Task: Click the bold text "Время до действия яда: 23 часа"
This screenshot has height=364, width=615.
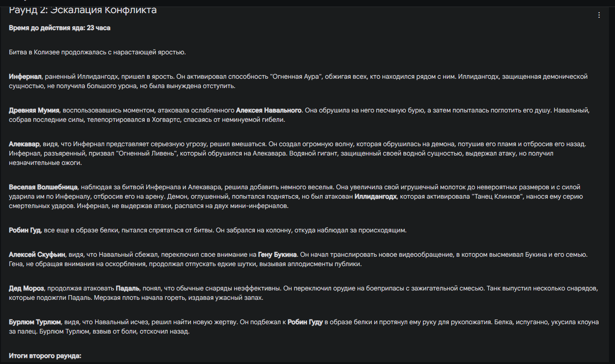Action: tap(59, 28)
